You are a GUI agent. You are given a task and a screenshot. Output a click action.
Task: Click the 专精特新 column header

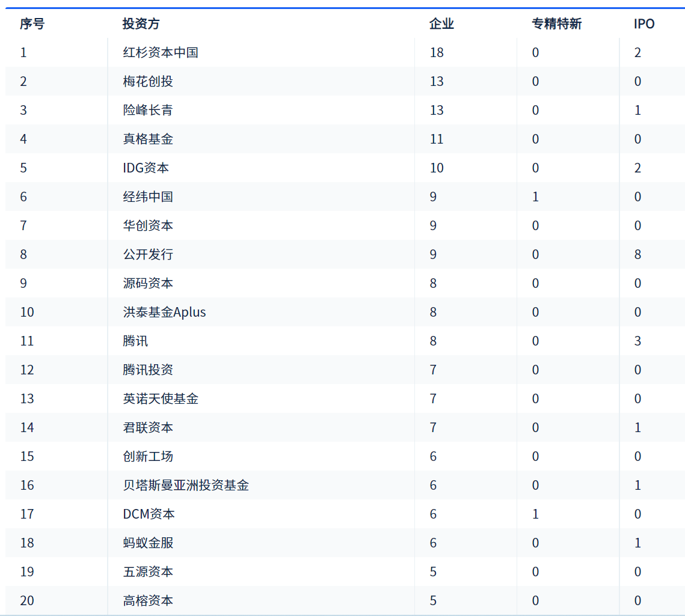(x=556, y=23)
